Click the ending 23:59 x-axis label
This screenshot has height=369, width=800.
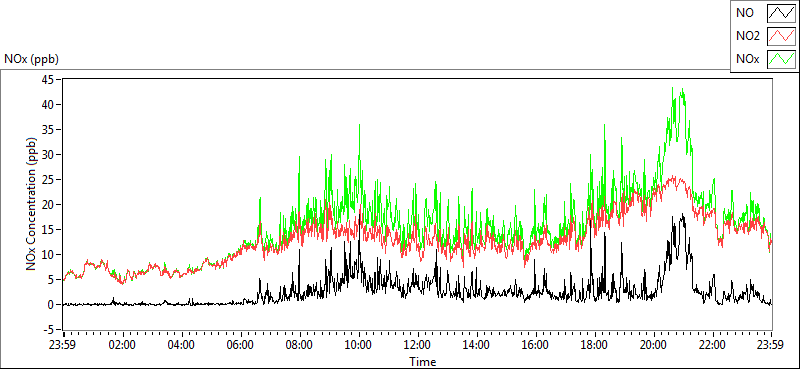point(771,345)
